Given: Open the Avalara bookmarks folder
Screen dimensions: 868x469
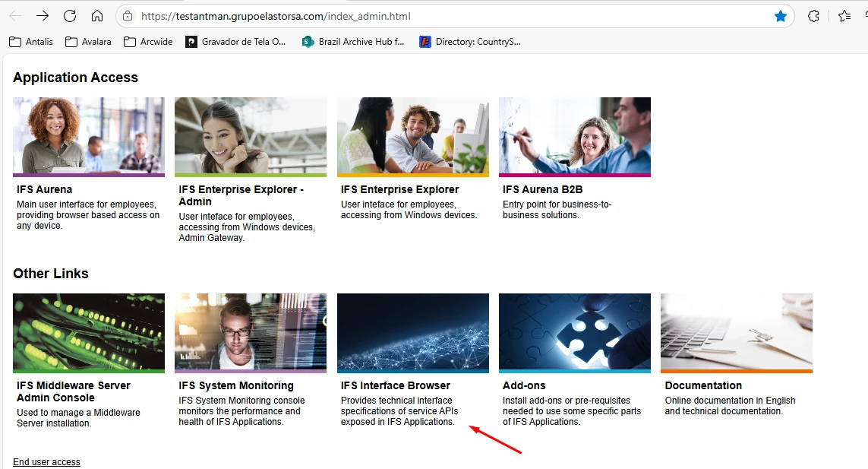Looking at the screenshot, I should [88, 42].
